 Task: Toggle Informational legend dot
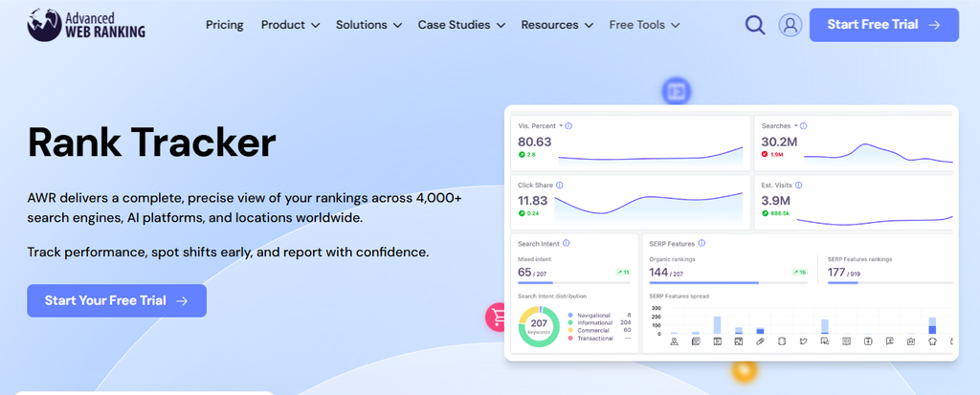point(570,322)
